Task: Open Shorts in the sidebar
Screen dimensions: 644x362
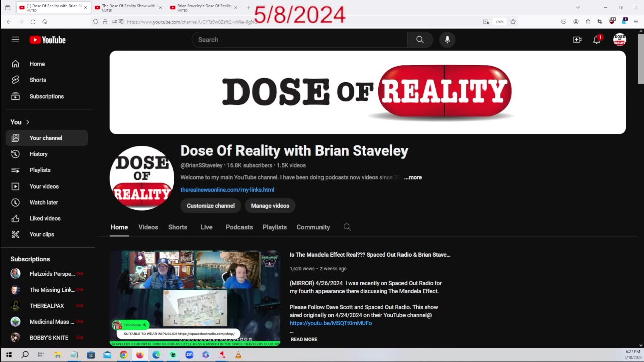Action: pyautogui.click(x=46, y=80)
